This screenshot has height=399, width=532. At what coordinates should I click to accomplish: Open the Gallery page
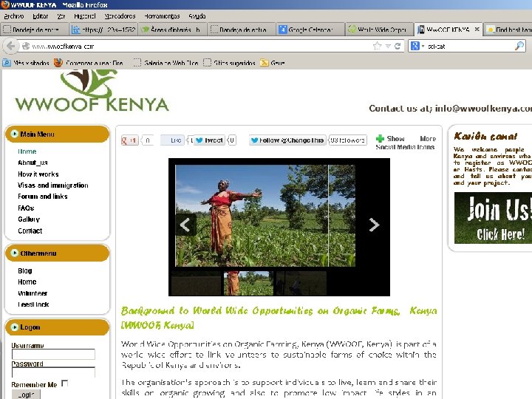[x=29, y=219]
